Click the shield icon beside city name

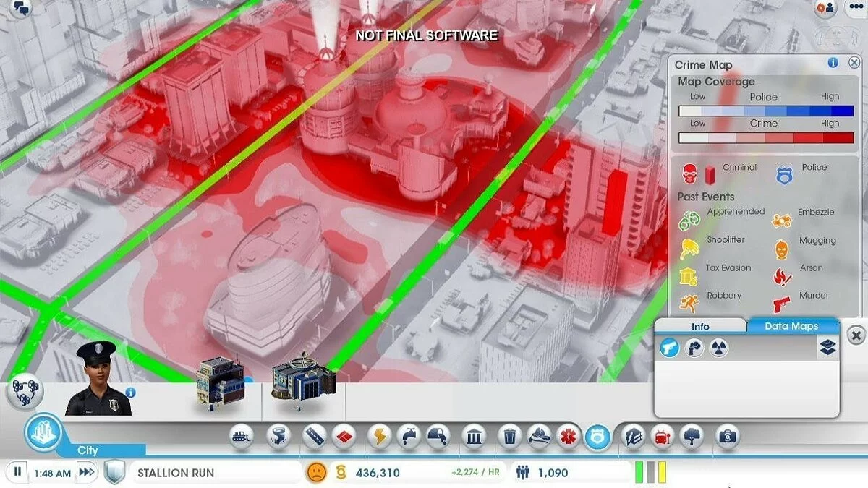(115, 473)
